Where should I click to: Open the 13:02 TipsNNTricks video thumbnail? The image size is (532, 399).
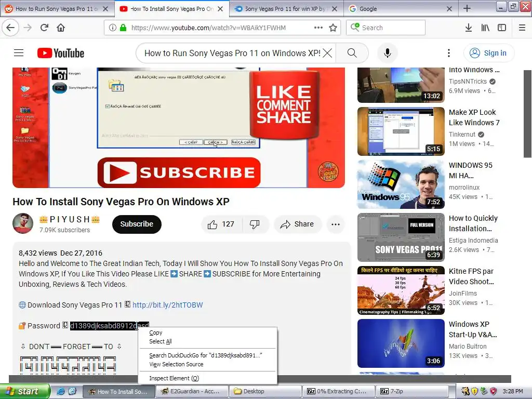(401, 85)
